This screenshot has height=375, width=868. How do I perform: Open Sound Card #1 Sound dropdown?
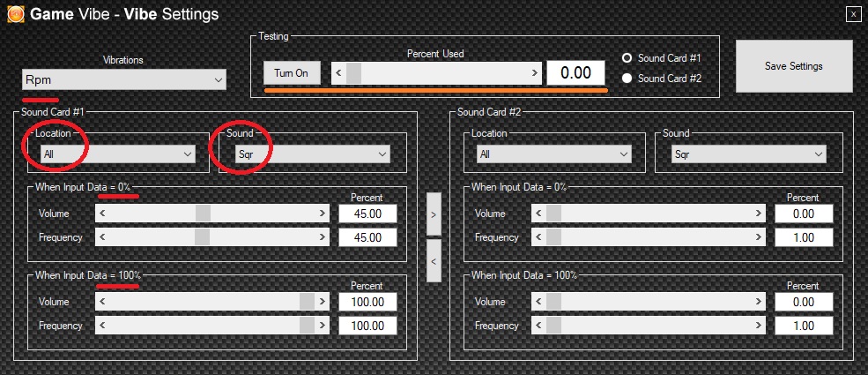pyautogui.click(x=313, y=154)
